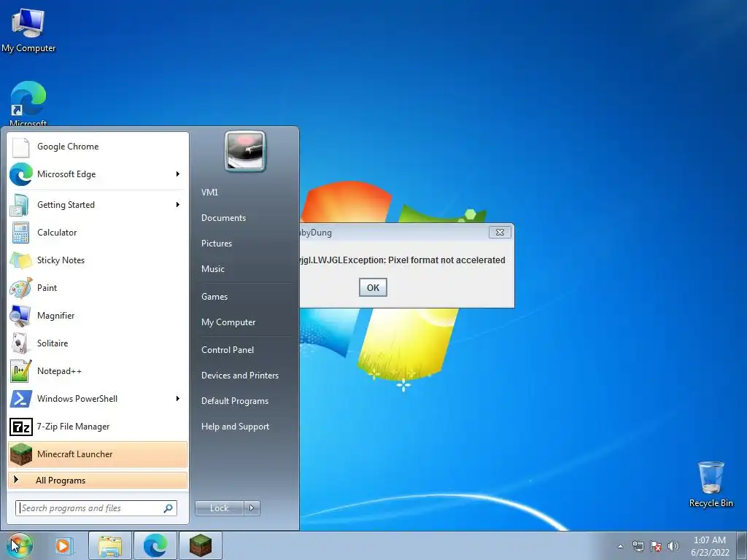Launch Minecraft Launcher from Start menu
747x560 pixels.
(98, 454)
